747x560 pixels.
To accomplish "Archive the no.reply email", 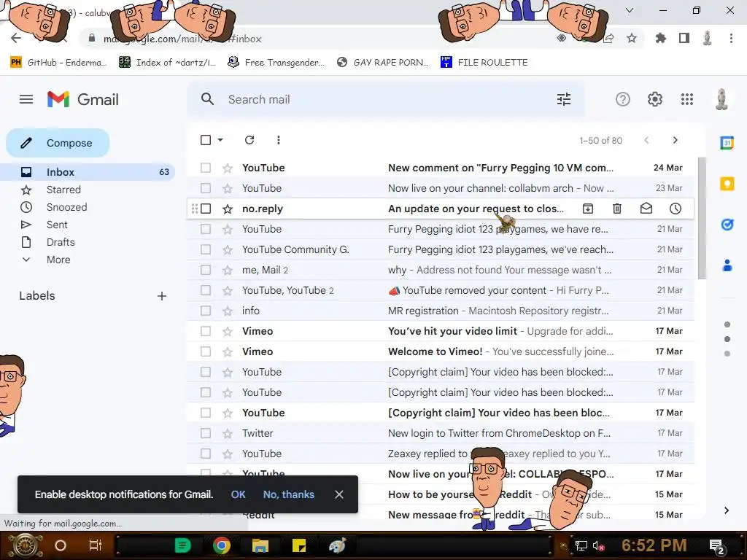I will click(x=588, y=209).
